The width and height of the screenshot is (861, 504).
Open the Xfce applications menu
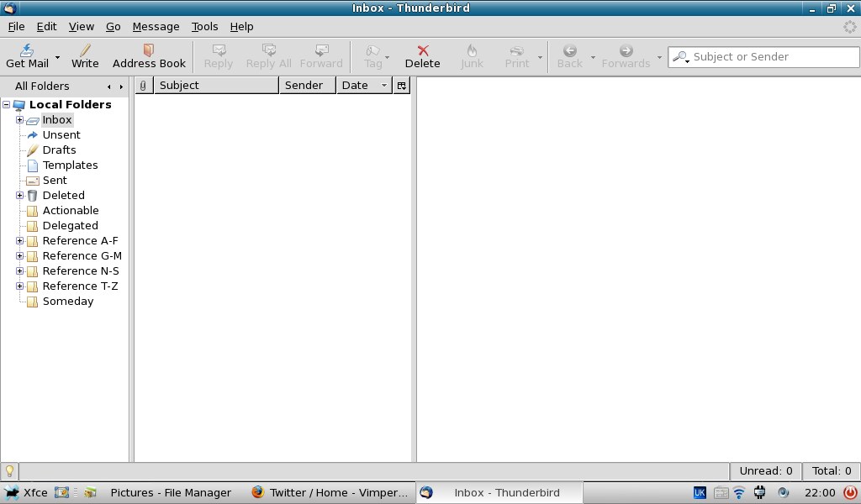(26, 492)
